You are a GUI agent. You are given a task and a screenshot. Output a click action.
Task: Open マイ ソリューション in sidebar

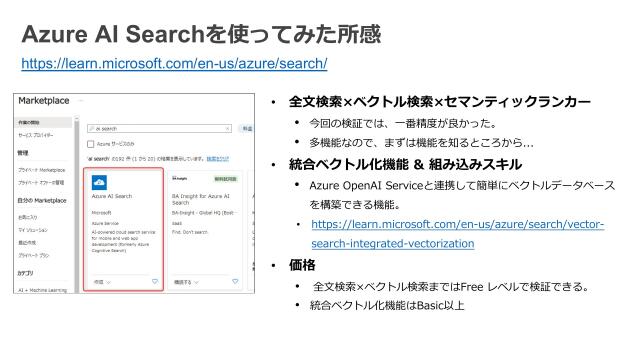(x=33, y=230)
